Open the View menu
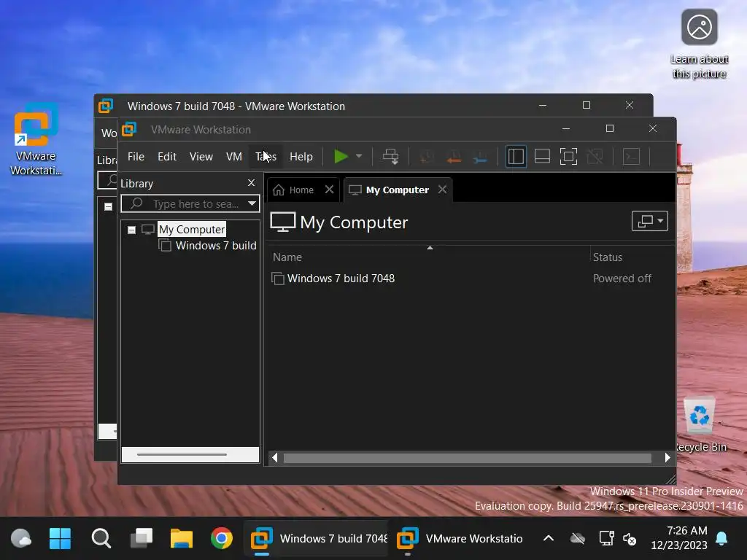This screenshot has width=747, height=560. 201,157
